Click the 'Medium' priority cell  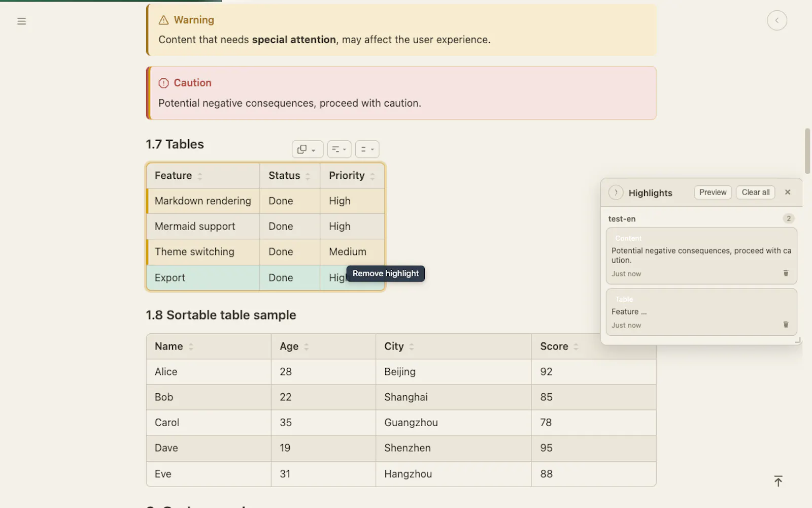click(x=352, y=252)
